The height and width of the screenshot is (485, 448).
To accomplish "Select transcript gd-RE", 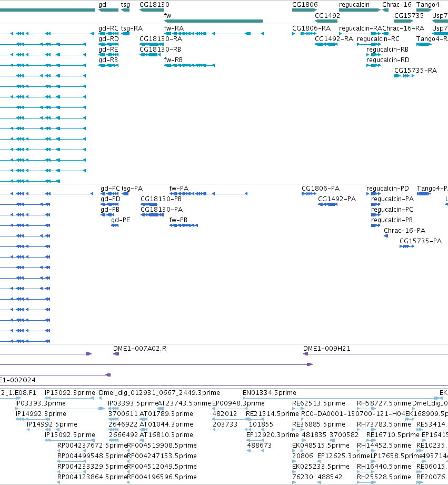I will click(108, 55).
